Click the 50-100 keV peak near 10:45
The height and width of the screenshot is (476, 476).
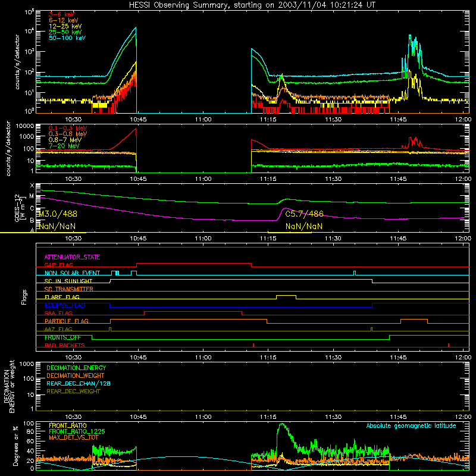(136, 27)
